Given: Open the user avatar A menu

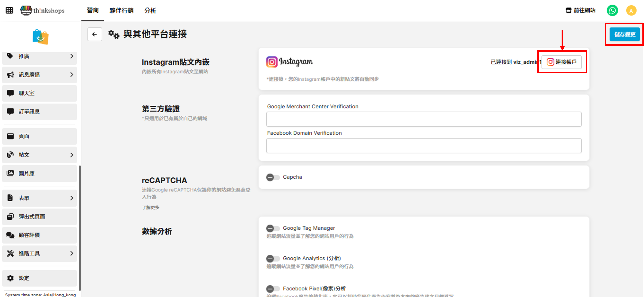Looking at the screenshot, I should pyautogui.click(x=631, y=11).
